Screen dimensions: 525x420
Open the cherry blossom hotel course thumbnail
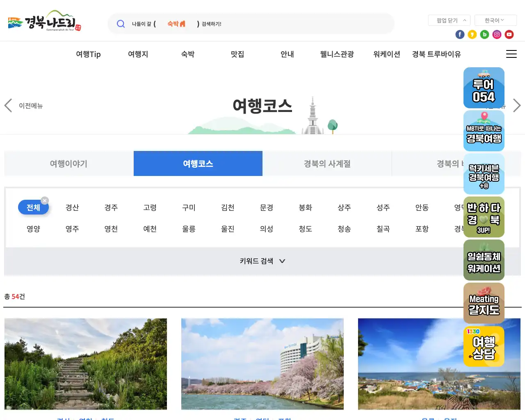coord(262,364)
